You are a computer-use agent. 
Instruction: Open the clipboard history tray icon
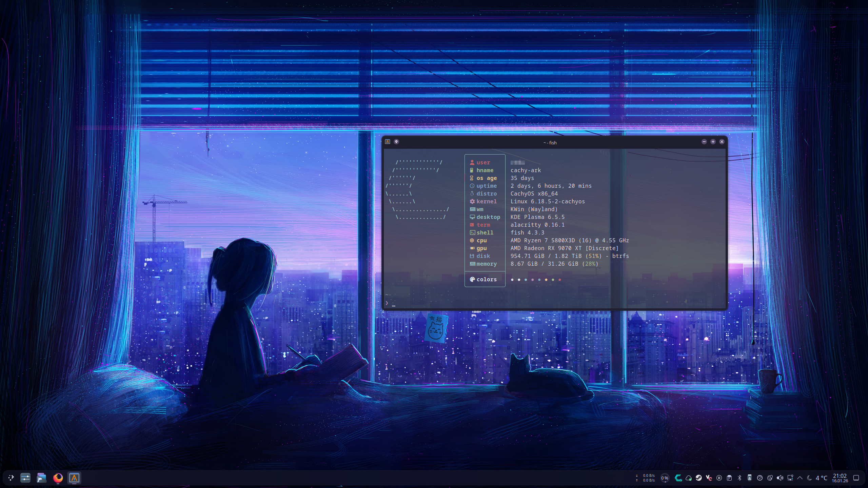click(729, 478)
